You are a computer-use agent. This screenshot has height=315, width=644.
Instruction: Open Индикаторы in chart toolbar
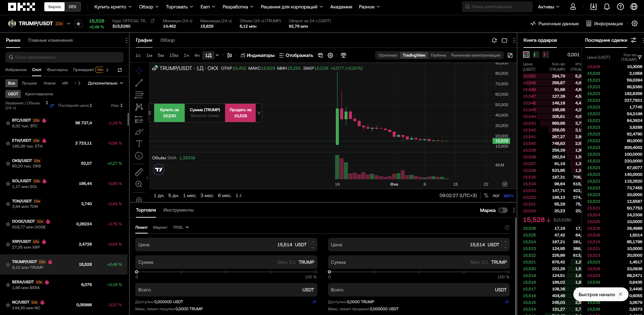[257, 55]
